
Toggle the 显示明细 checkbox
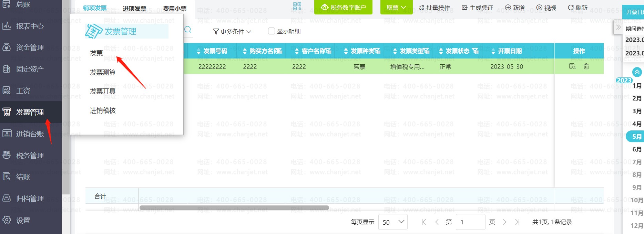[272, 31]
